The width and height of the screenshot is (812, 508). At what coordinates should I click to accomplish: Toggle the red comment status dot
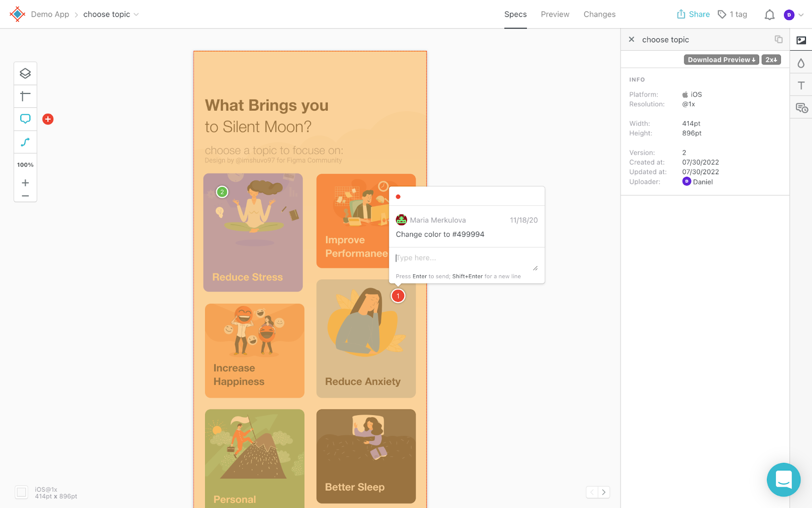point(398,197)
